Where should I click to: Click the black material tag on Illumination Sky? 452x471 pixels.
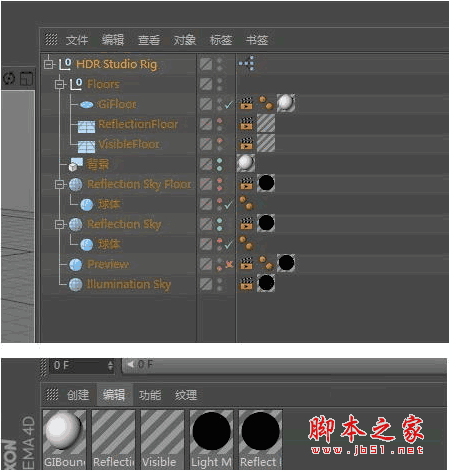pos(266,283)
